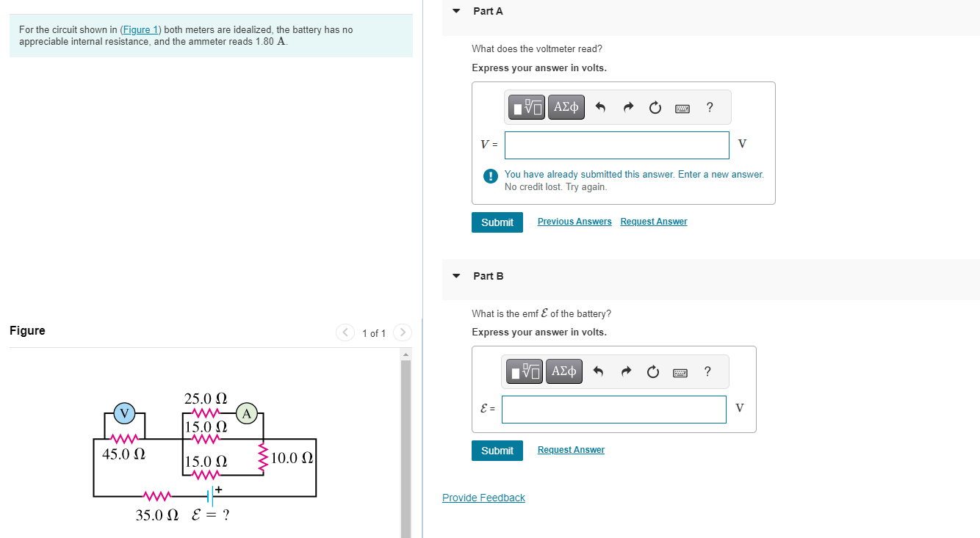Reset the Part B answer field
The width and height of the screenshot is (980, 538).
[652, 372]
